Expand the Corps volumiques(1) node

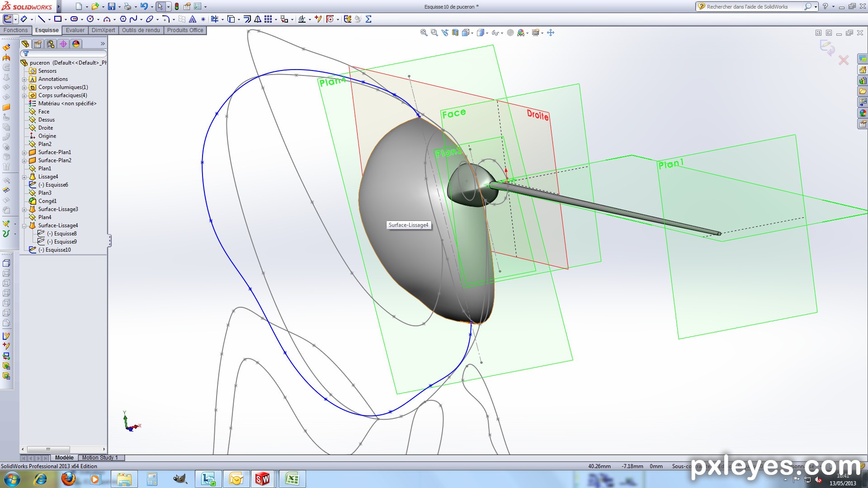24,87
